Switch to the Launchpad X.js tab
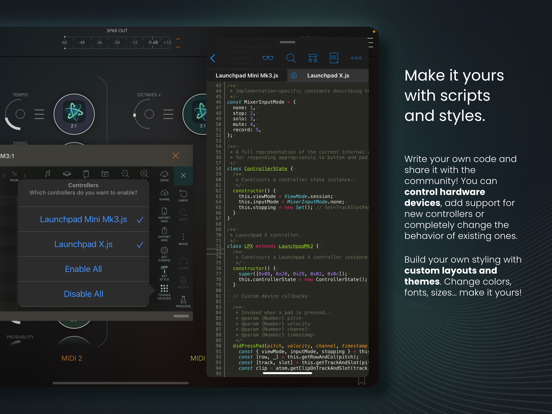 coord(328,76)
